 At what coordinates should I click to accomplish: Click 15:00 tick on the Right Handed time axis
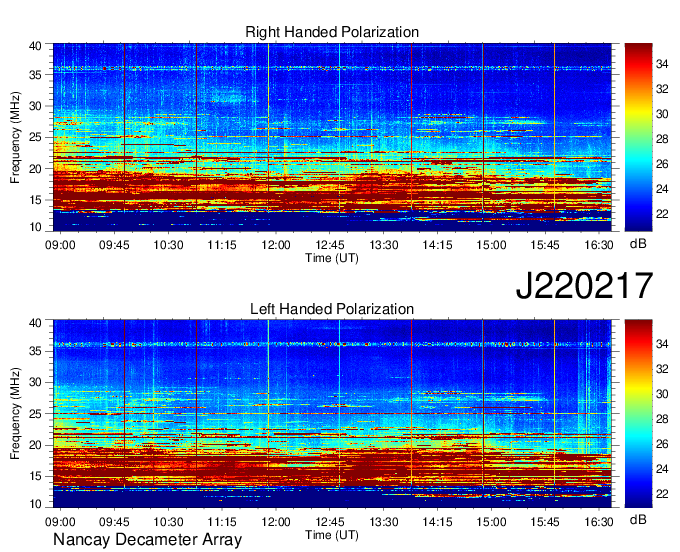tap(491, 245)
